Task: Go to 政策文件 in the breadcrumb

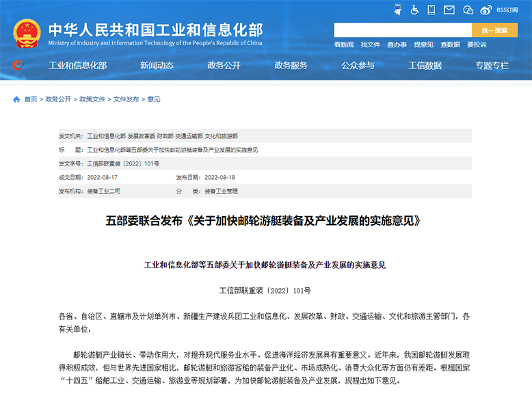Action: pos(92,99)
